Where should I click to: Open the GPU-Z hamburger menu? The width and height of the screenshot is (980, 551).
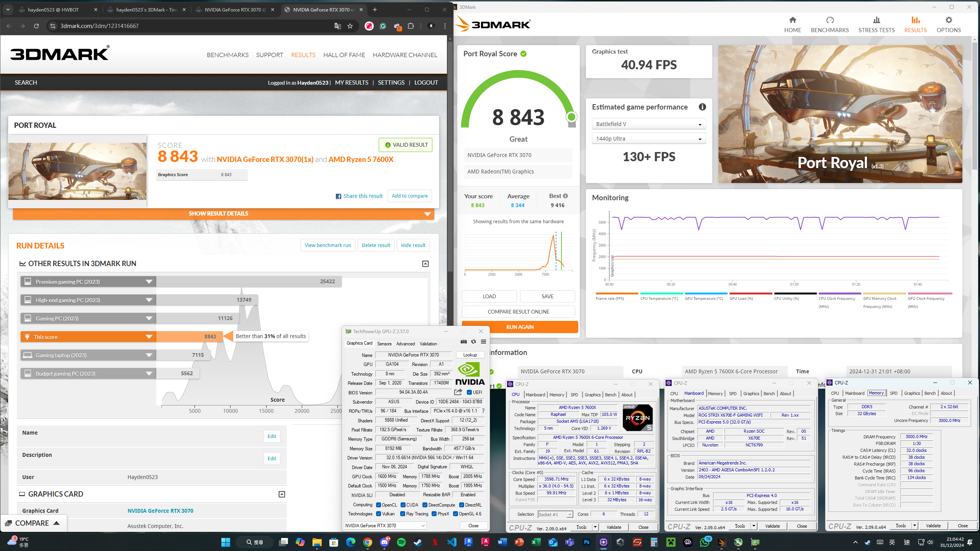click(483, 342)
